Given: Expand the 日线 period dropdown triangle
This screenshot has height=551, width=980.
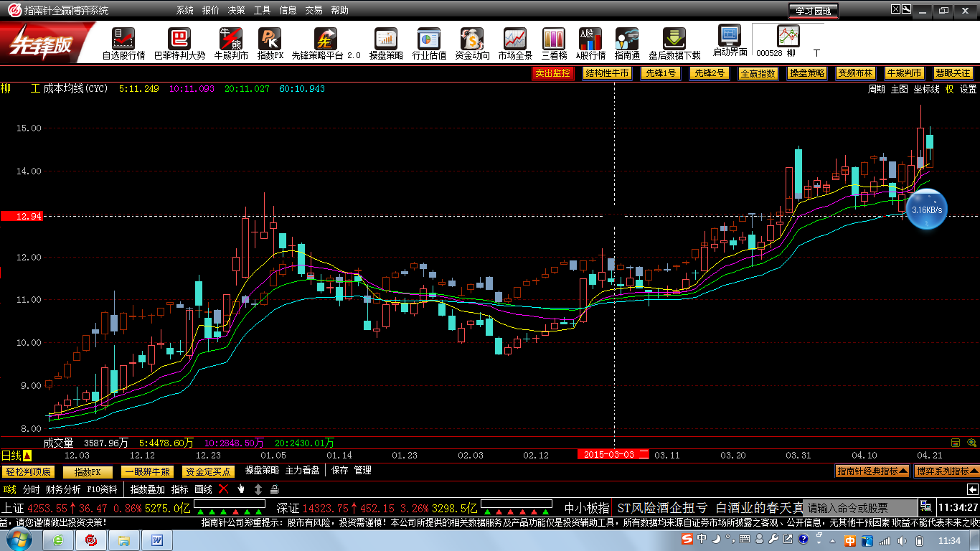Looking at the screenshot, I should [x=27, y=455].
